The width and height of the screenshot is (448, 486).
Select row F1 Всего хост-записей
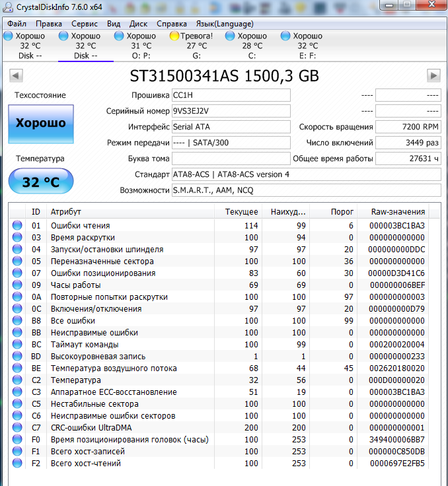219,451
